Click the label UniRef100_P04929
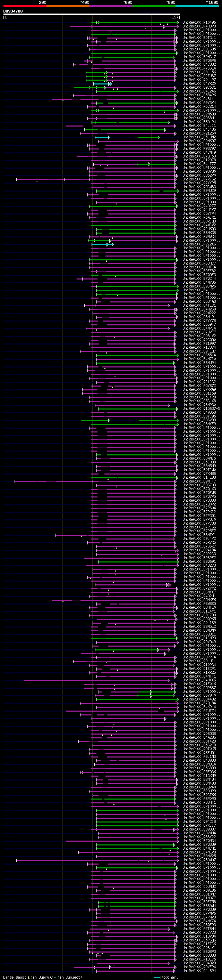 click(x=199, y=963)
